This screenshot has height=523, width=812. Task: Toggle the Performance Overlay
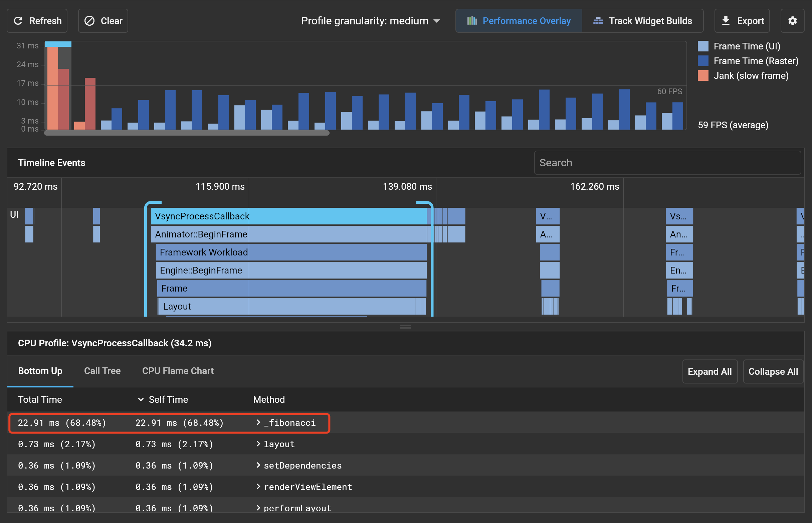(x=519, y=21)
